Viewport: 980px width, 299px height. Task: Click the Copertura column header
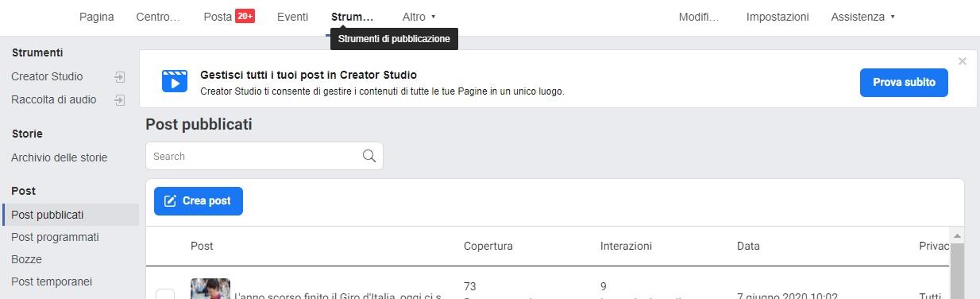tap(488, 246)
